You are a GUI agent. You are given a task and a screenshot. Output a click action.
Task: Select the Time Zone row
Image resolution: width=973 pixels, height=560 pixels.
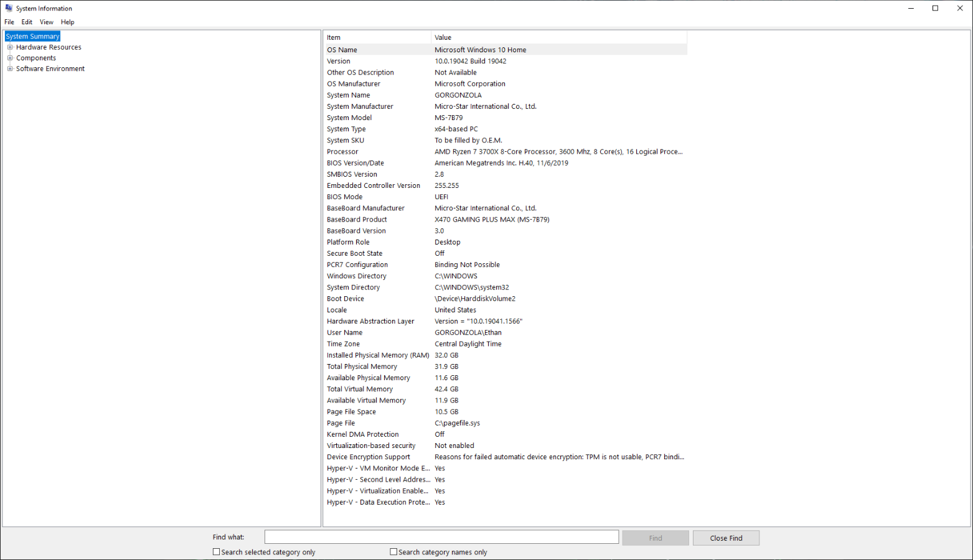point(505,344)
